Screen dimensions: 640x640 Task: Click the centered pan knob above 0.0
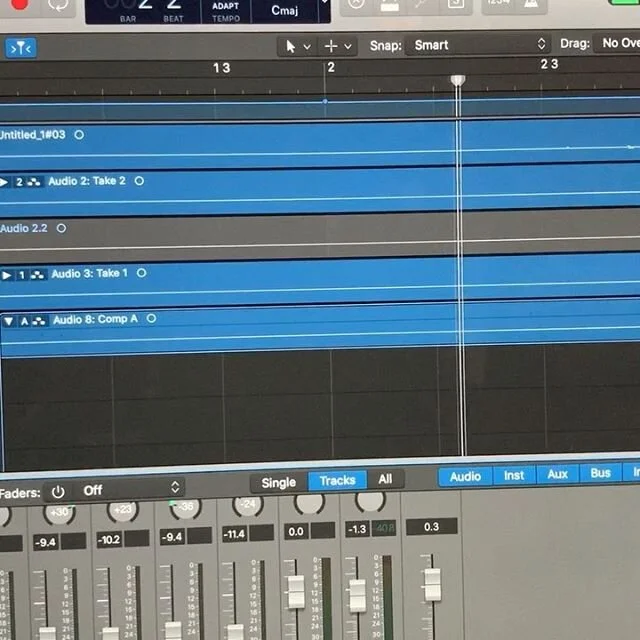point(309,503)
